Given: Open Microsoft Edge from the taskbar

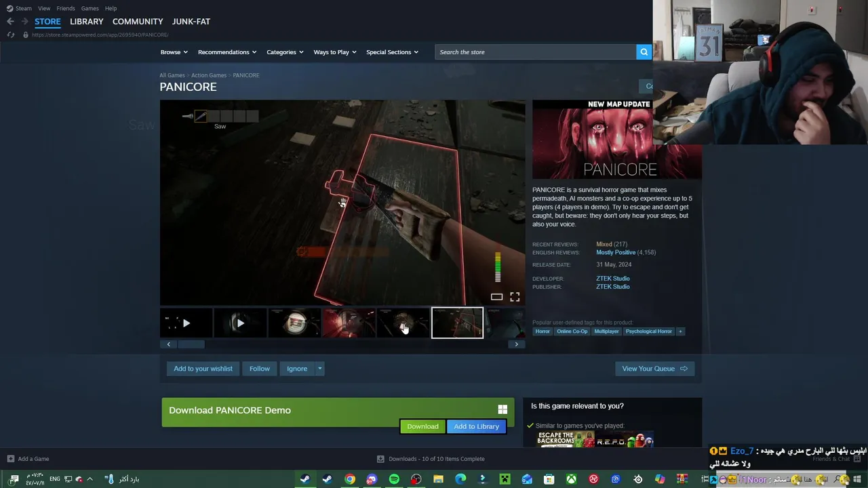Looking at the screenshot, I should click(460, 479).
